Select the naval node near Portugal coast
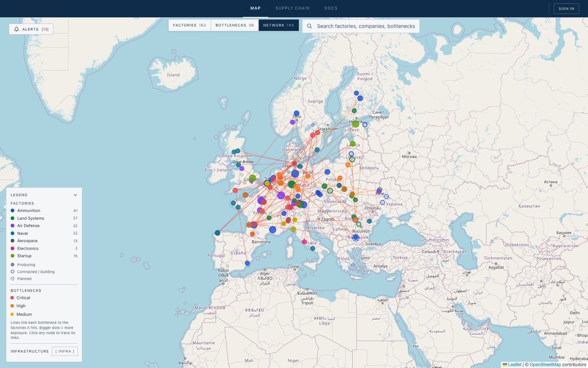 [x=218, y=233]
